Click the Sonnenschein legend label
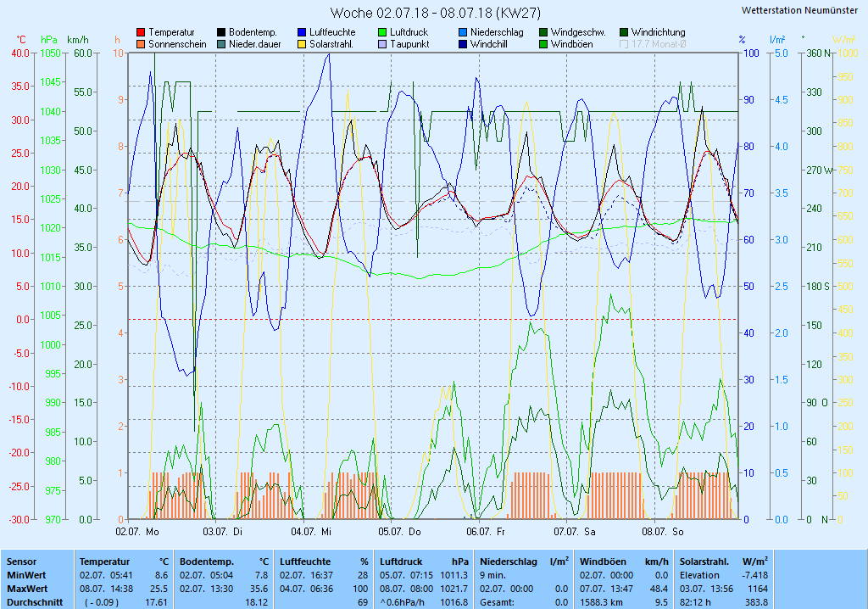The width and height of the screenshot is (868, 609). [177, 44]
